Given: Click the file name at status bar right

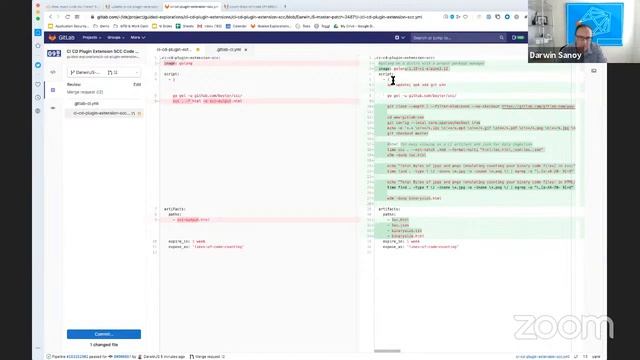Looking at the screenshot, I should pyautogui.click(x=542, y=357).
